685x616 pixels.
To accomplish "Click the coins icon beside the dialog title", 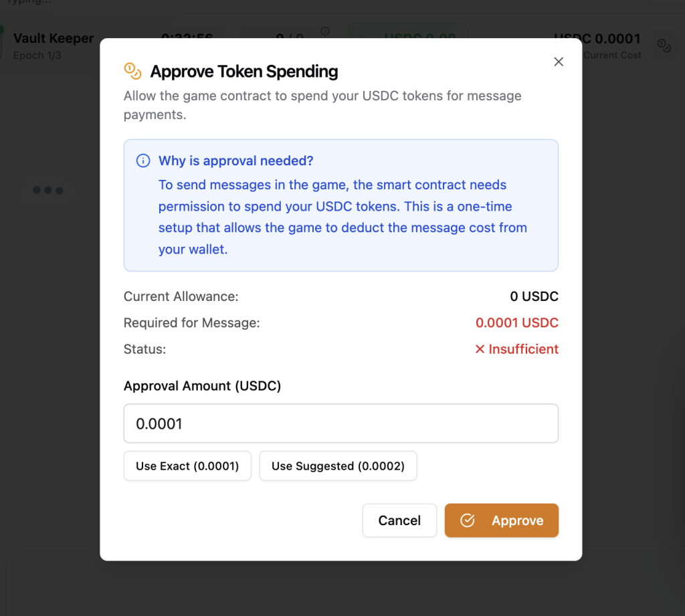I will [x=133, y=71].
